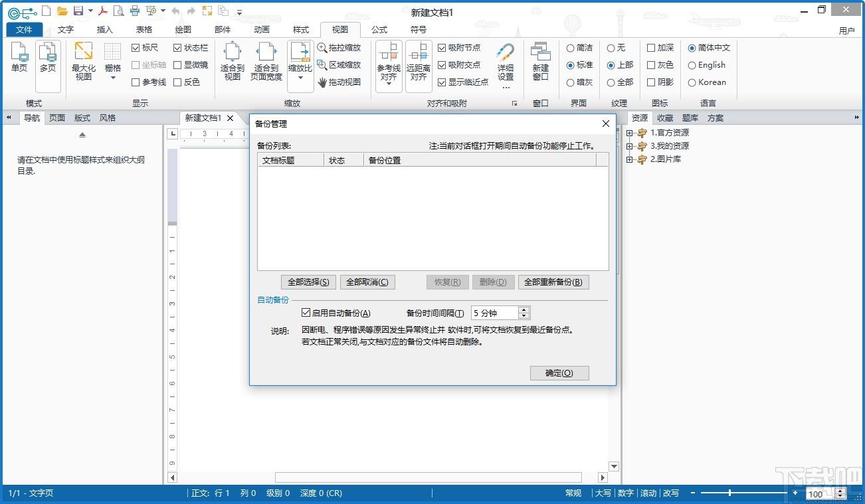Expand 1.官方资源 tree node
This screenshot has height=504, width=865.
pos(630,133)
